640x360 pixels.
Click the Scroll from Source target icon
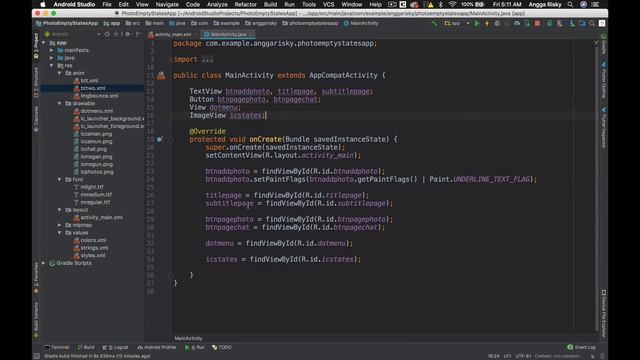[x=107, y=34]
